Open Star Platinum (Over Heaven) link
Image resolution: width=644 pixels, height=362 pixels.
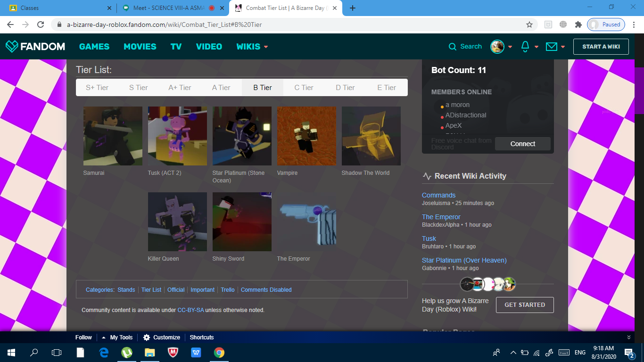(x=464, y=260)
